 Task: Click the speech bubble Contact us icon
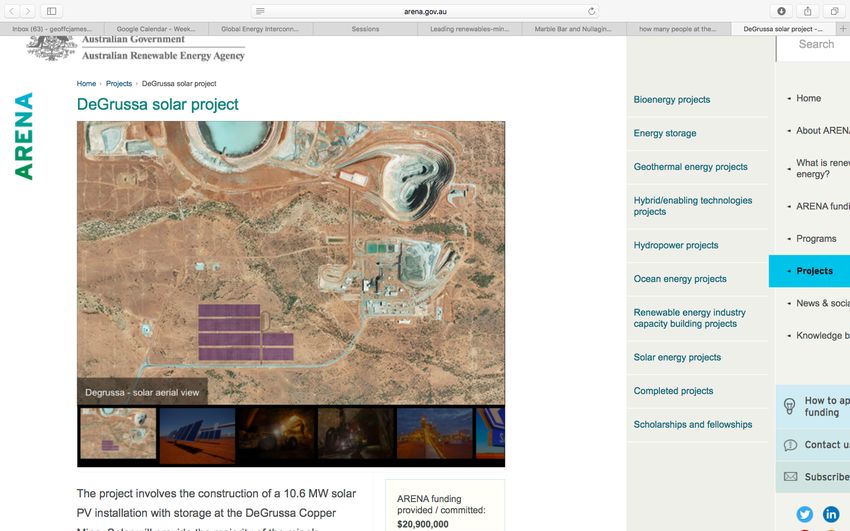tap(790, 445)
